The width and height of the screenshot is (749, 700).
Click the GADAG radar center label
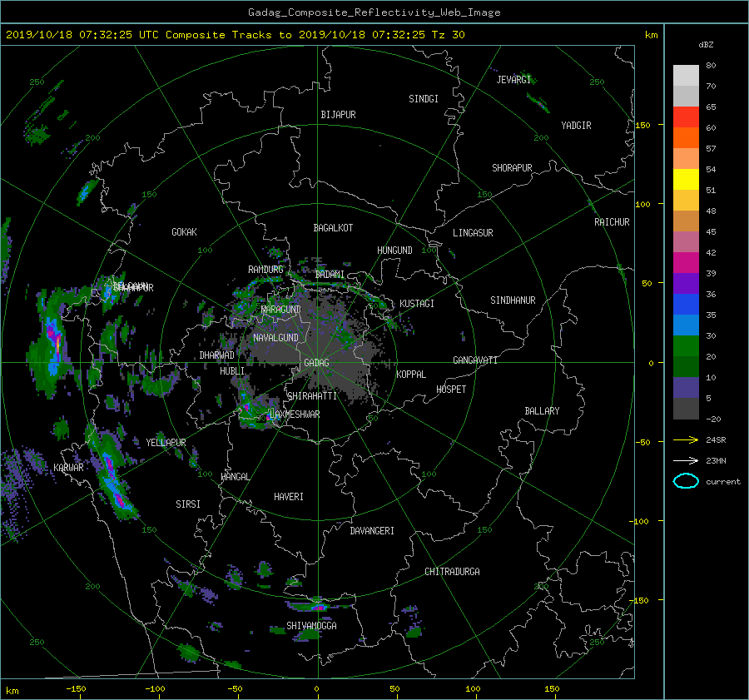click(317, 363)
